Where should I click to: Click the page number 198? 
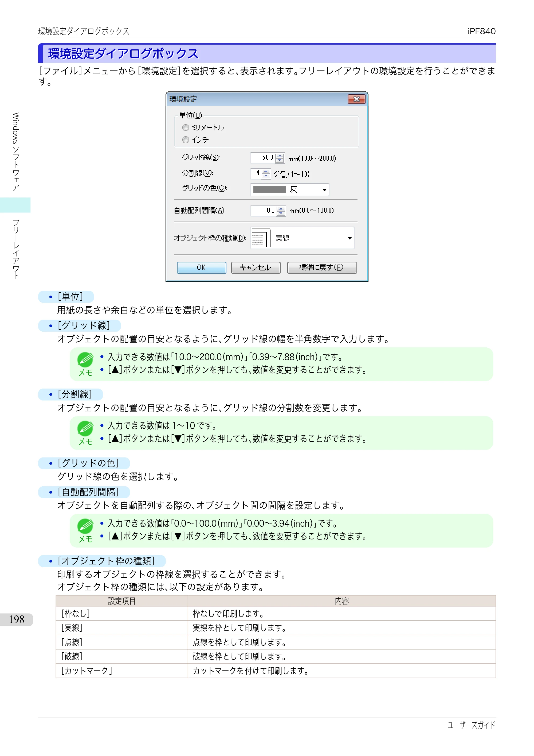(17, 620)
